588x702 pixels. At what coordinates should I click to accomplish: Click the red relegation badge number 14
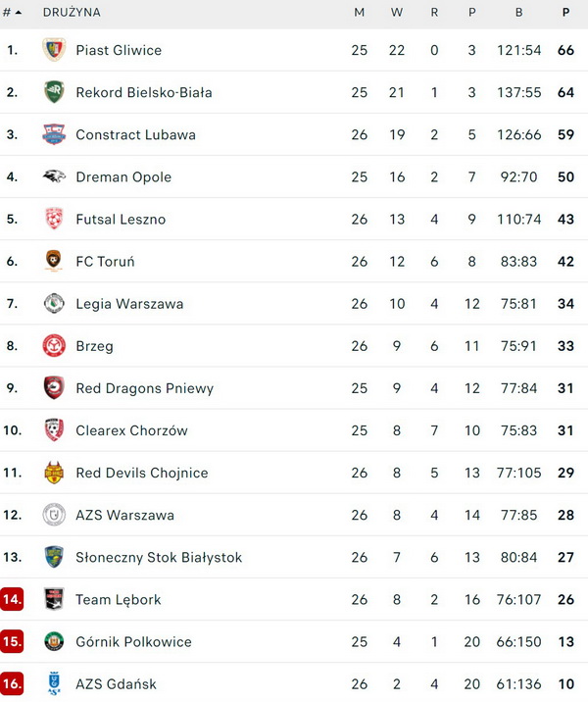pyautogui.click(x=12, y=599)
